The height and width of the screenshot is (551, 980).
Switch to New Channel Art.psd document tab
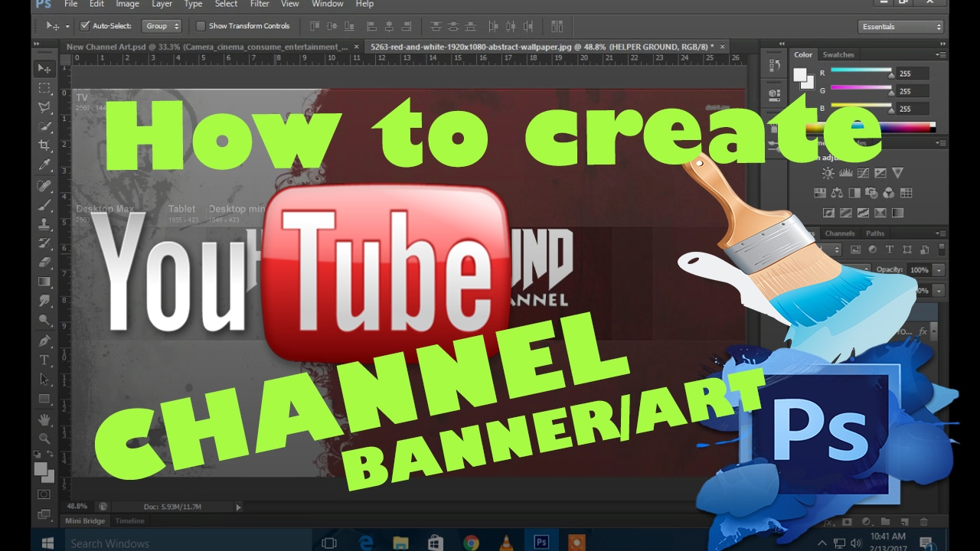[x=207, y=47]
